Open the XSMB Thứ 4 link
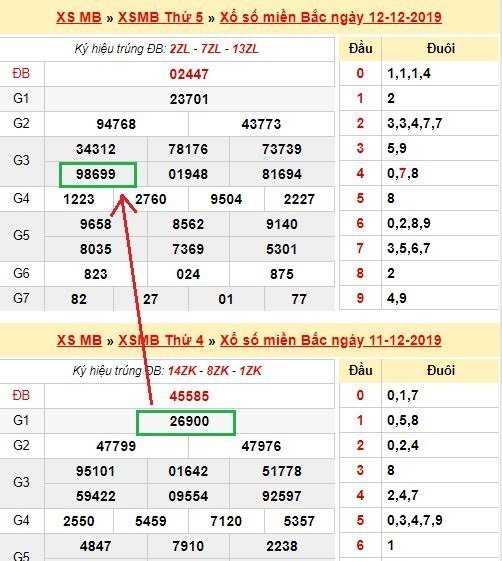The image size is (502, 561). pyautogui.click(x=161, y=340)
